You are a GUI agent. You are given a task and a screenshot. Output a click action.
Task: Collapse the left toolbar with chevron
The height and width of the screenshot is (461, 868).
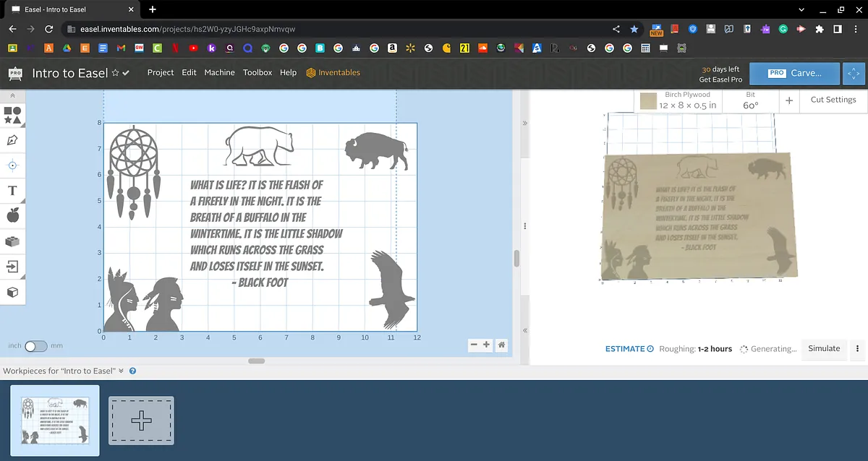(x=12, y=95)
